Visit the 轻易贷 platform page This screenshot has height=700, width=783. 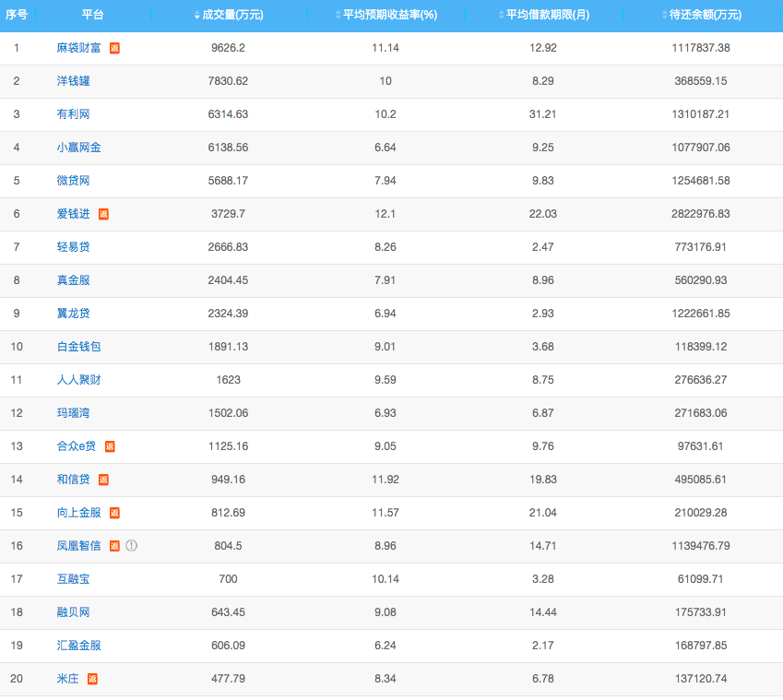tap(74, 247)
